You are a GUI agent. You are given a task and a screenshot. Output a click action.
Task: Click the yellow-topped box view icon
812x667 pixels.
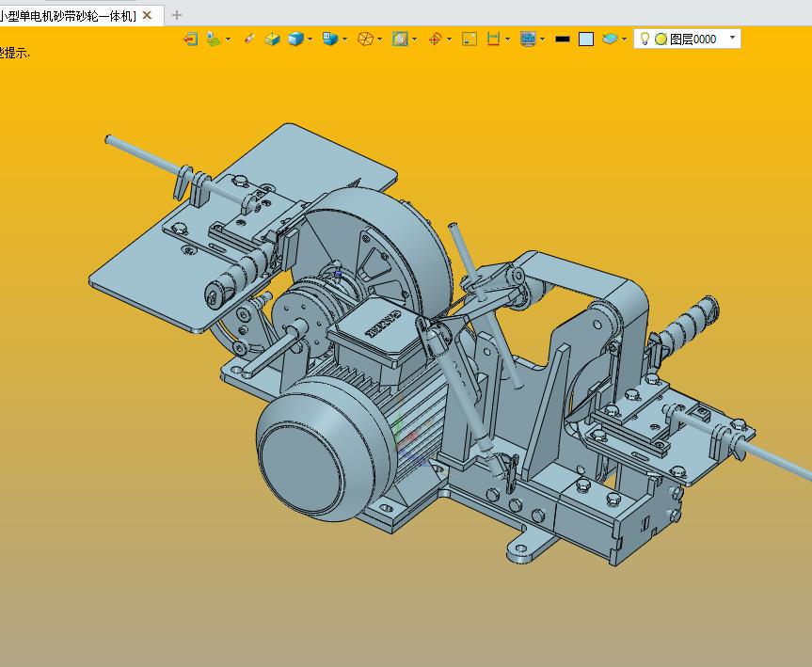[272, 39]
